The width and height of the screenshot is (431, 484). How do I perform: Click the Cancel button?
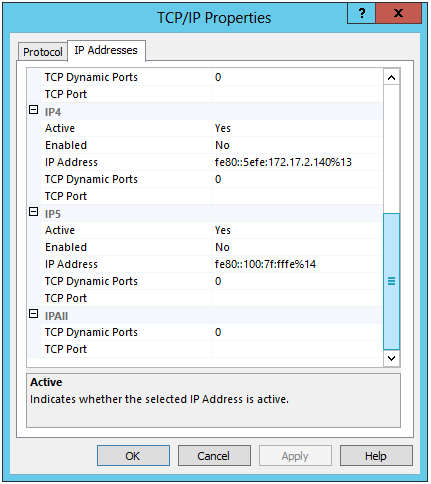coord(214,456)
